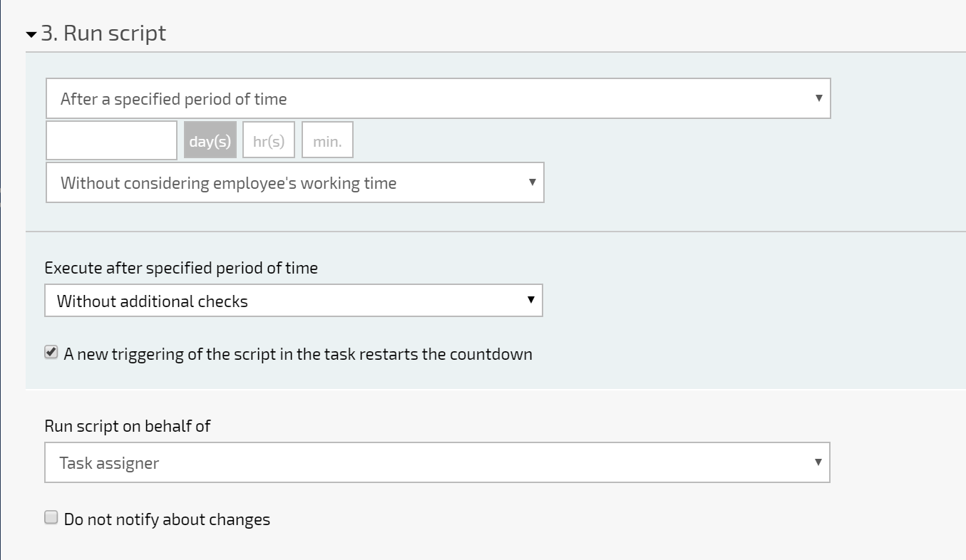Screen dimensions: 966x560
Task: Click the arrow icon on the additional checks dropdown
Action: pyautogui.click(x=530, y=300)
